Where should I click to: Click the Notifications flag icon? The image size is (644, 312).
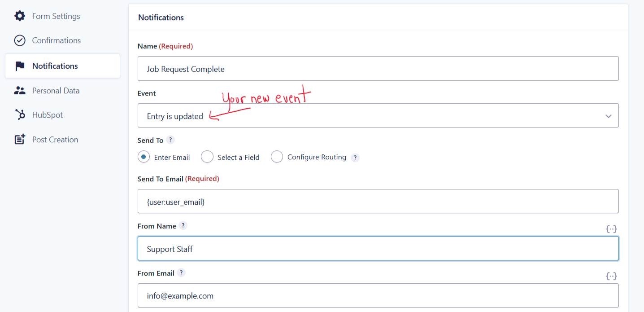(20, 66)
